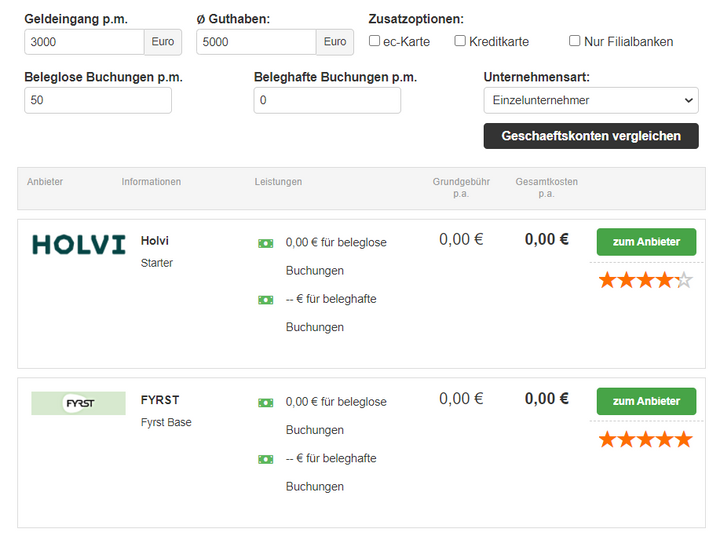Screen dimensions: 720x535
Task: Click the Beleghafte Buchungen p.m. field
Action: (327, 100)
